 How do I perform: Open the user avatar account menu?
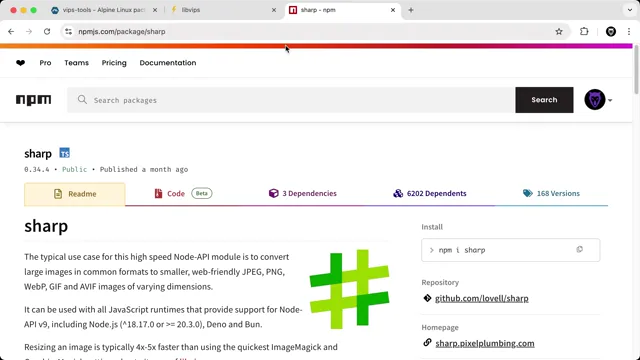(x=598, y=100)
